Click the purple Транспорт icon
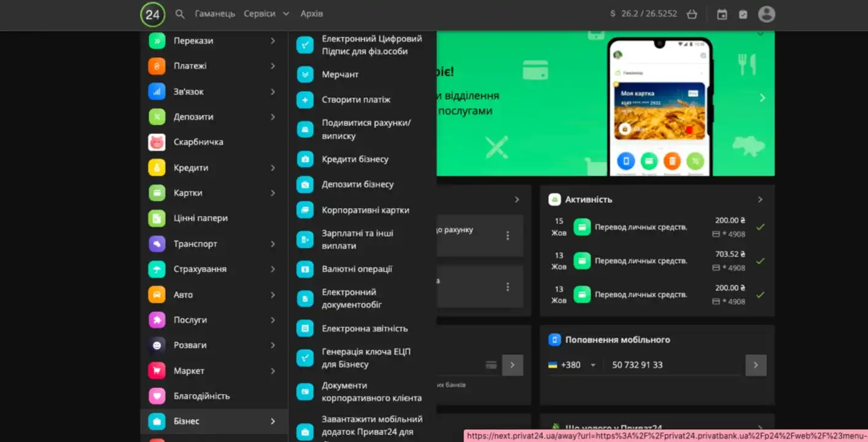This screenshot has width=868, height=442. pyautogui.click(x=157, y=244)
